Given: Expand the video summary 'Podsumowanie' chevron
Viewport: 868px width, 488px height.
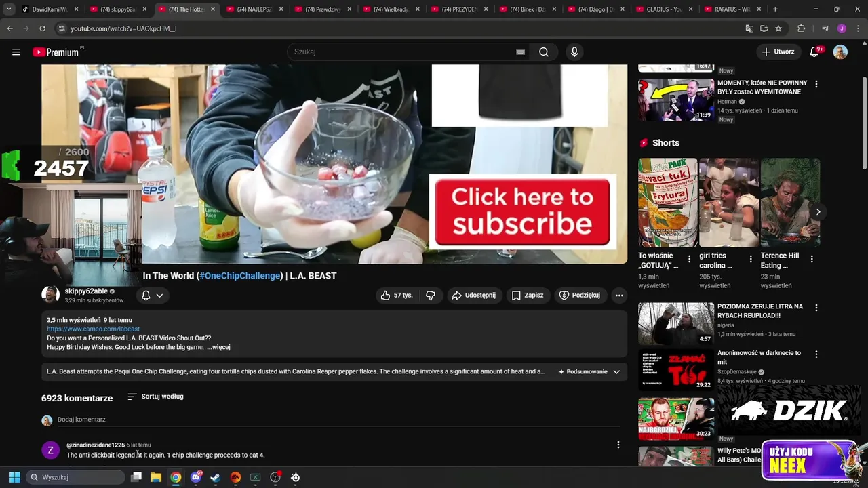Looking at the screenshot, I should (616, 371).
